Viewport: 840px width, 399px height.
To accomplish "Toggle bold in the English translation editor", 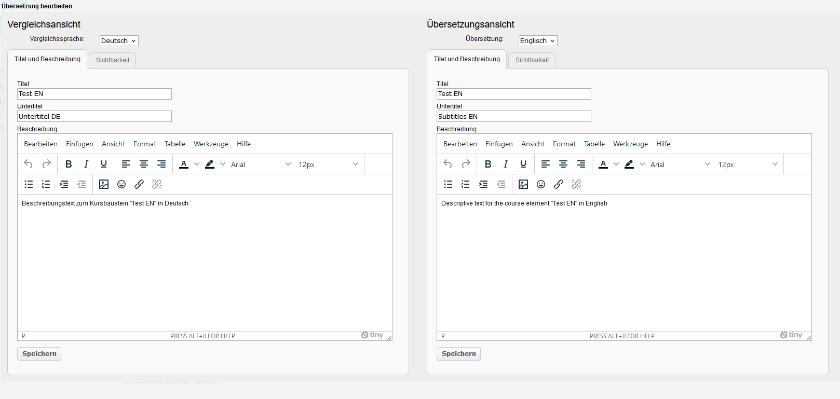I will point(488,164).
